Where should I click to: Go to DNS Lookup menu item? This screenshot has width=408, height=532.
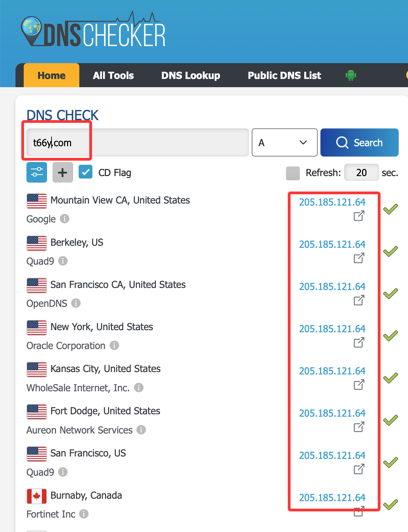click(191, 76)
